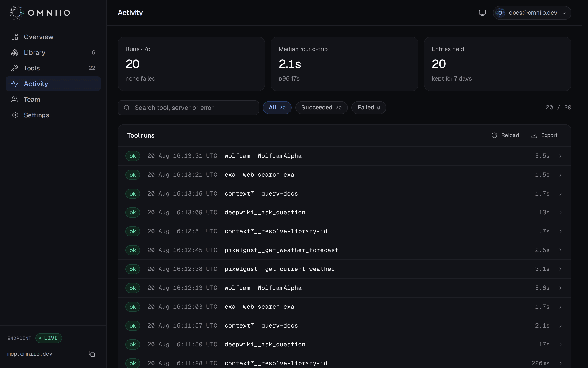Click the LIVE endpoint status badge
This screenshot has height=368, width=588.
coord(49,338)
